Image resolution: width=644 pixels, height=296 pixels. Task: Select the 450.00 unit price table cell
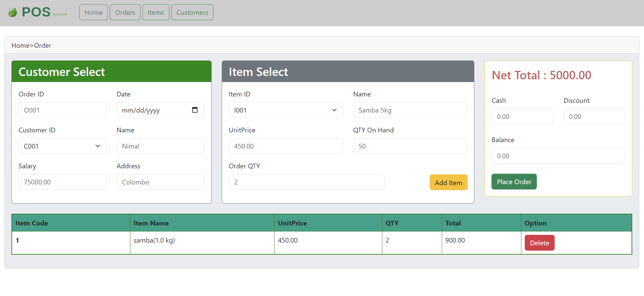click(328, 243)
